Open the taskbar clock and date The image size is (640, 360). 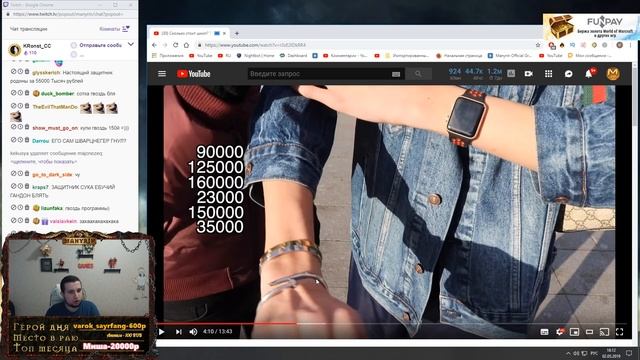pyautogui.click(x=611, y=353)
